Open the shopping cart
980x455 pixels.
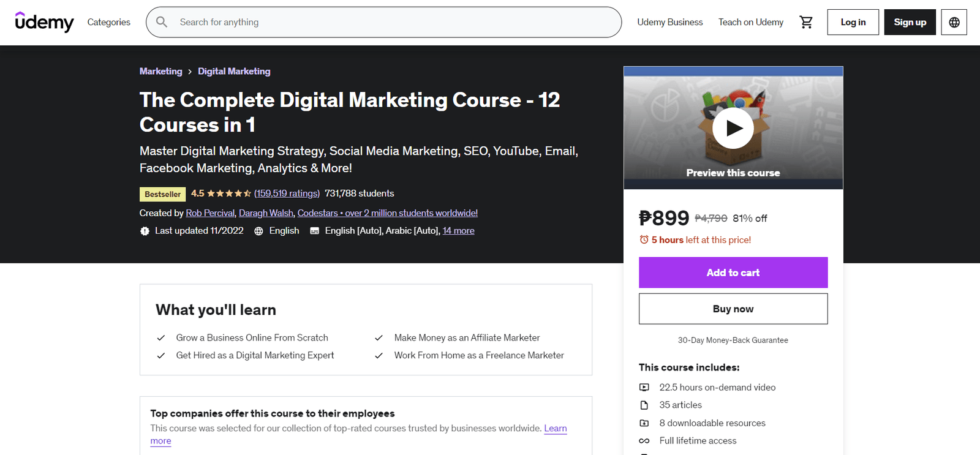coord(806,22)
